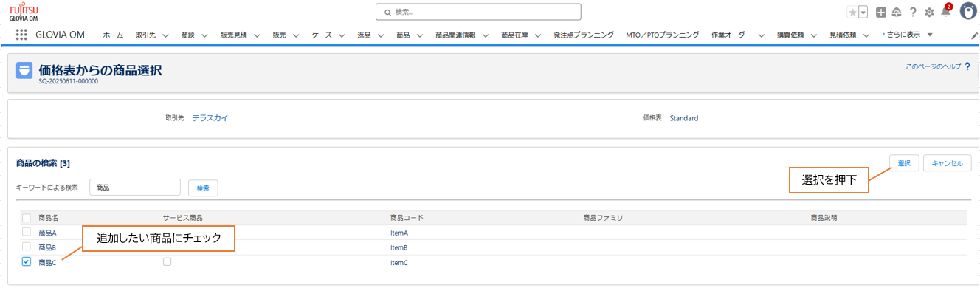Open global actions plus icon
Screen dimensions: 980x288
tap(881, 12)
